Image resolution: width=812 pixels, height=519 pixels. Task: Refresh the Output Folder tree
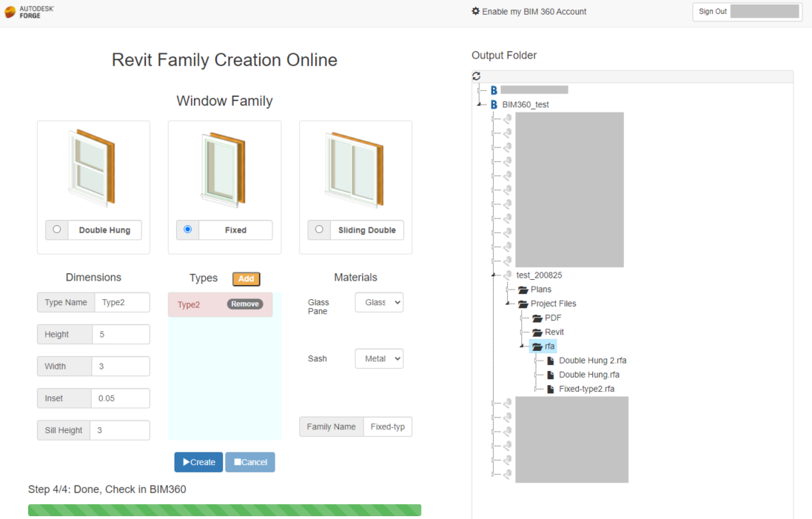(x=477, y=76)
